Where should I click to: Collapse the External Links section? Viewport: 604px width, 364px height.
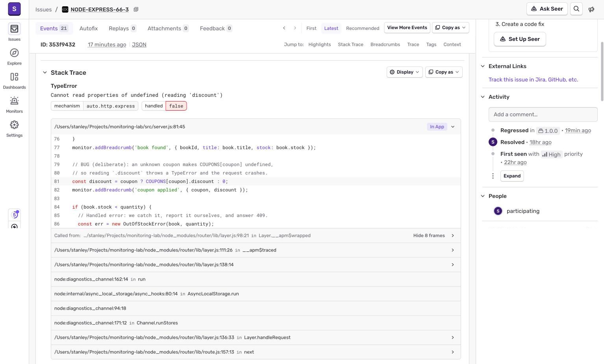483,66
